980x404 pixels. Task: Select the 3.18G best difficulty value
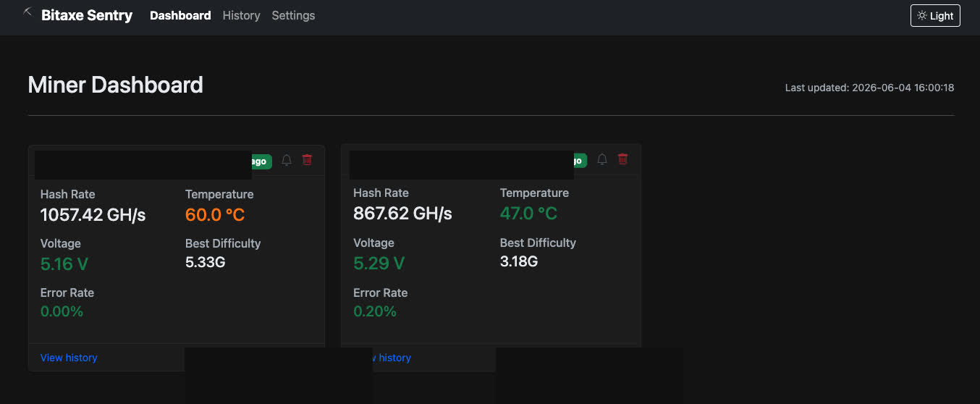(519, 261)
